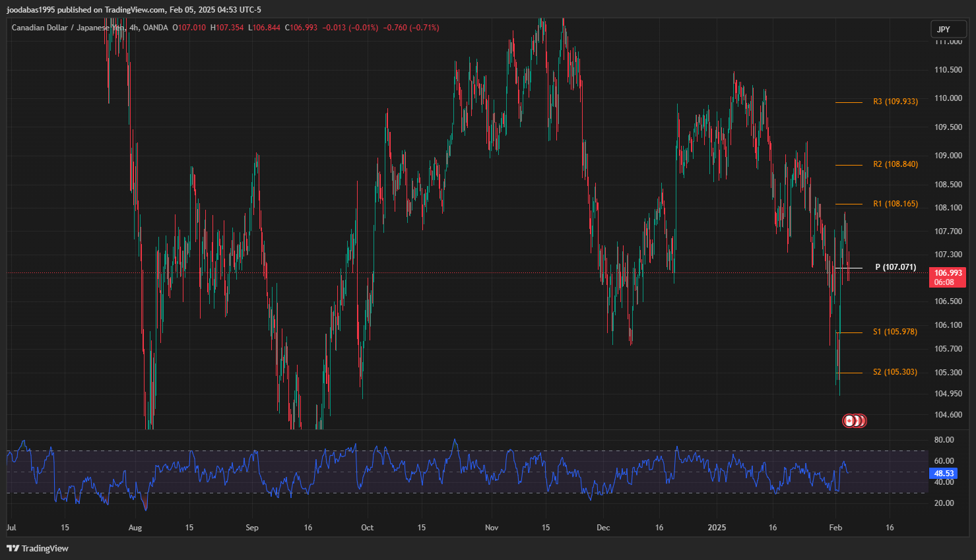976x560 pixels.
Task: Select the blue RSI value label 48.53
Action: (944, 473)
